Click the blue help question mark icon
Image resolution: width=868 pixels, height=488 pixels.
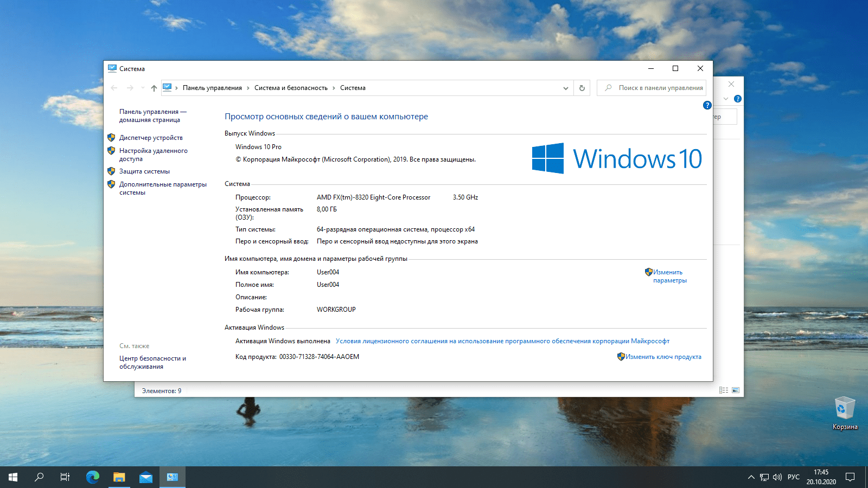707,105
